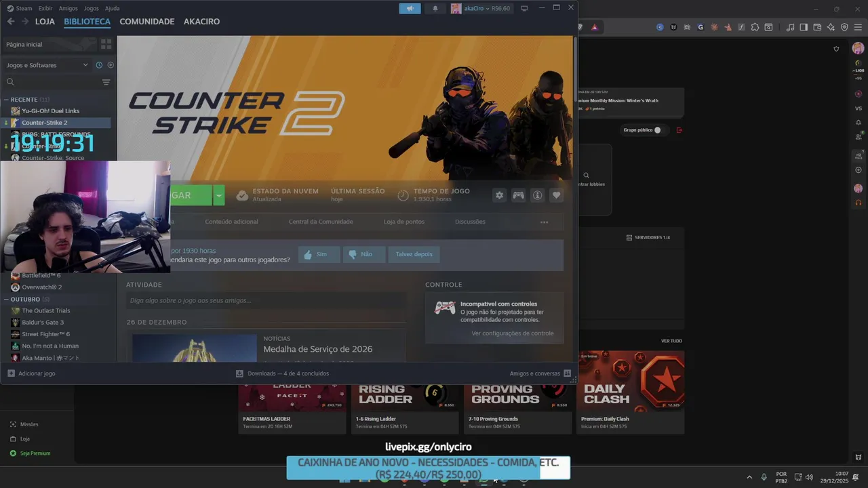Image resolution: width=868 pixels, height=488 pixels.
Task: Open the play button dropdown arrow
Action: (218, 195)
